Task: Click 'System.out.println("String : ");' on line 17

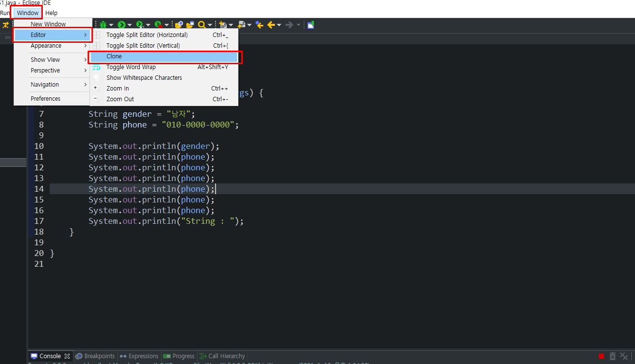Action: click(x=166, y=221)
